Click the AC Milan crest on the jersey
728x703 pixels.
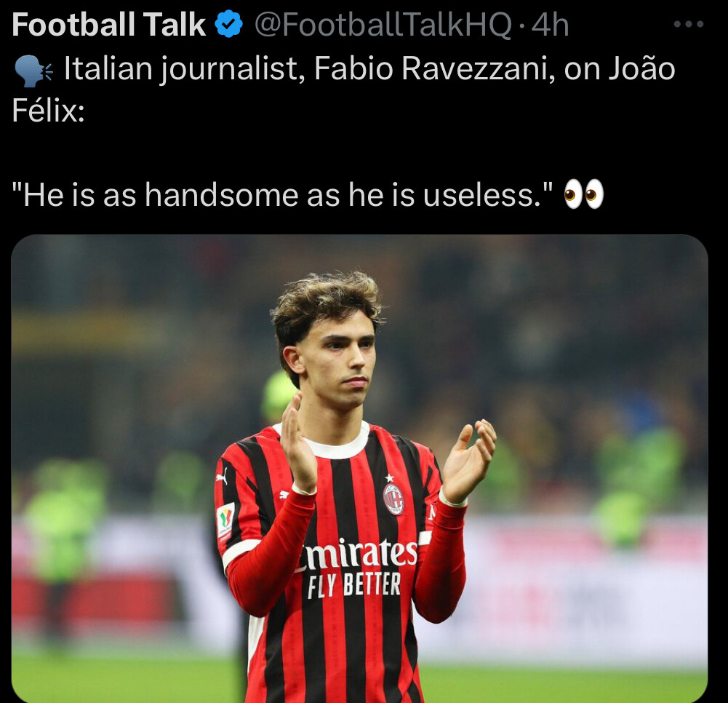[x=393, y=499]
